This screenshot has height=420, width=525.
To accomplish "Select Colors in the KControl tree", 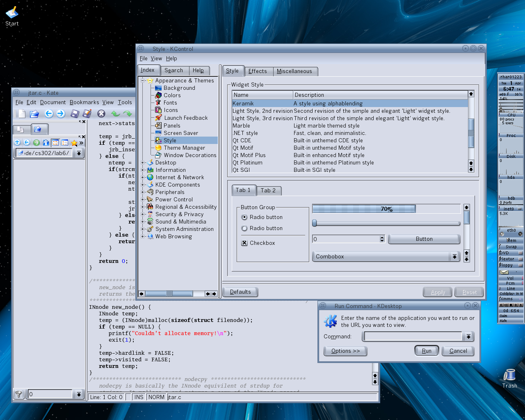I will tap(172, 95).
